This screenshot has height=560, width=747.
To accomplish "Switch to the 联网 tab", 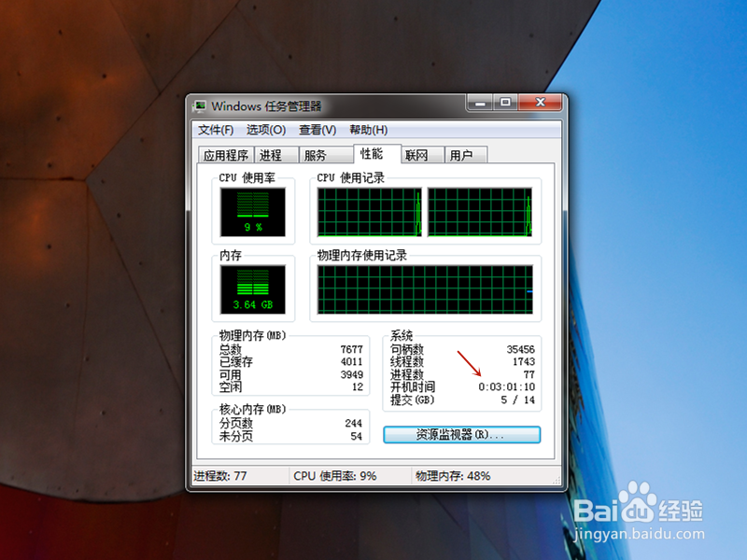I will 423,155.
